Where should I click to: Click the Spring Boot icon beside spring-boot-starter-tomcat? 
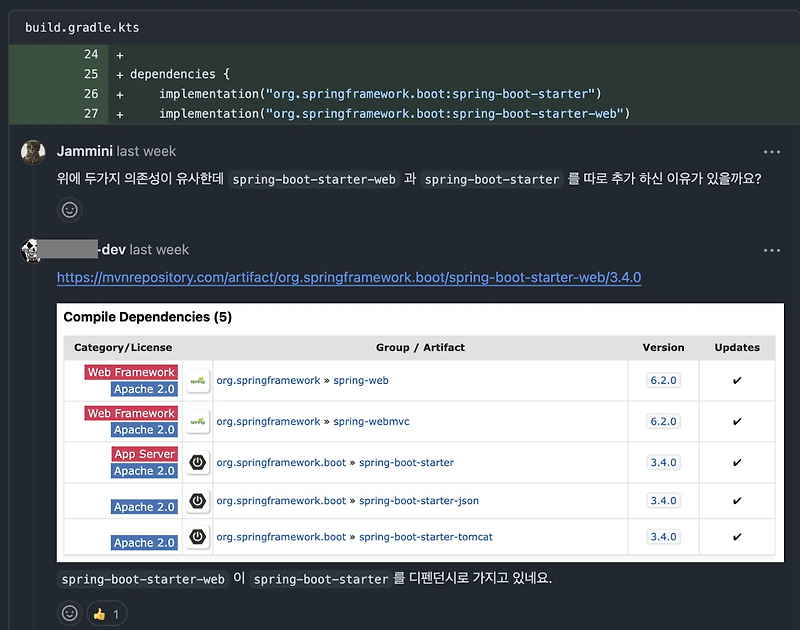[x=197, y=537]
